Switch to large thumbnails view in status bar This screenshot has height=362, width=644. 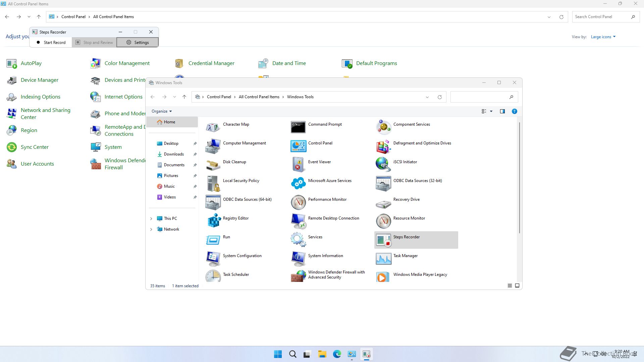[x=517, y=286]
